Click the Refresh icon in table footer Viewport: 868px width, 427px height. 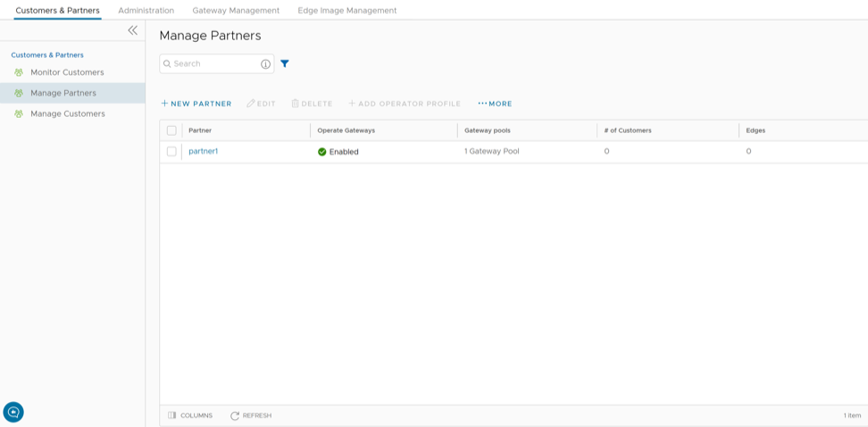coord(235,415)
